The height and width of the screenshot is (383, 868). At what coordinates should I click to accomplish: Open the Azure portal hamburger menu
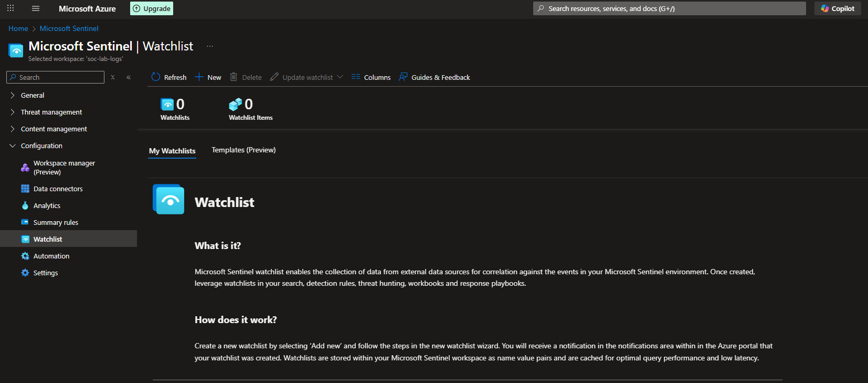click(36, 8)
